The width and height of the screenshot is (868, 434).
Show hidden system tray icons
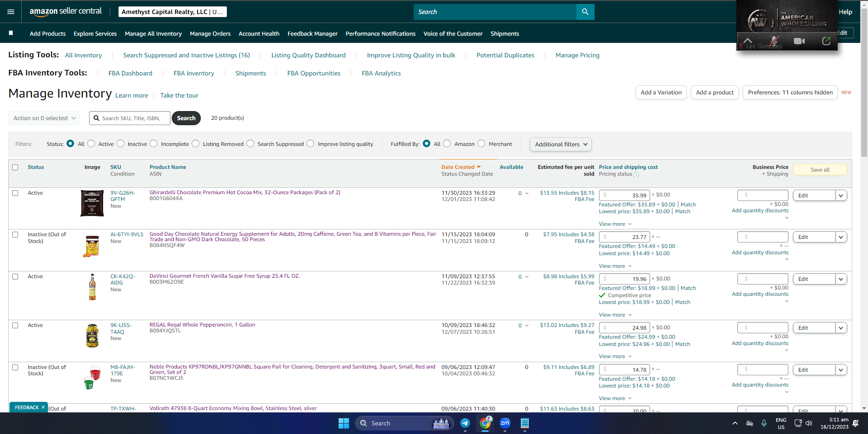(x=735, y=423)
